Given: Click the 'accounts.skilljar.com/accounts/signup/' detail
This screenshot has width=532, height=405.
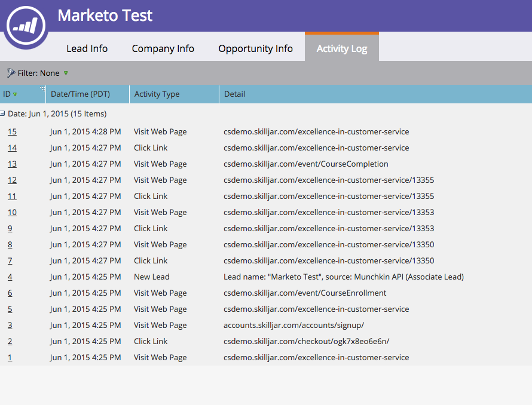Looking at the screenshot, I should (x=293, y=325).
